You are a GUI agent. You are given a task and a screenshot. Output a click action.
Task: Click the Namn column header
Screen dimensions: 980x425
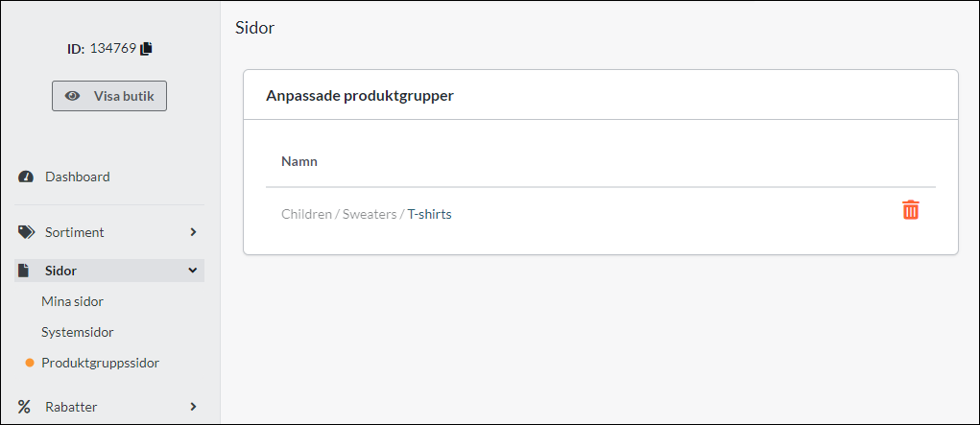[x=299, y=161]
